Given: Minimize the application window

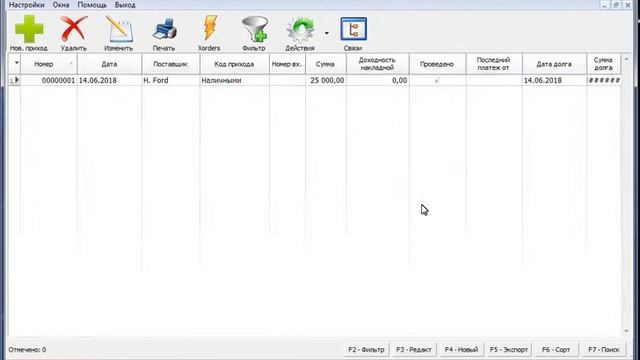Looking at the screenshot, I should click(604, 5).
